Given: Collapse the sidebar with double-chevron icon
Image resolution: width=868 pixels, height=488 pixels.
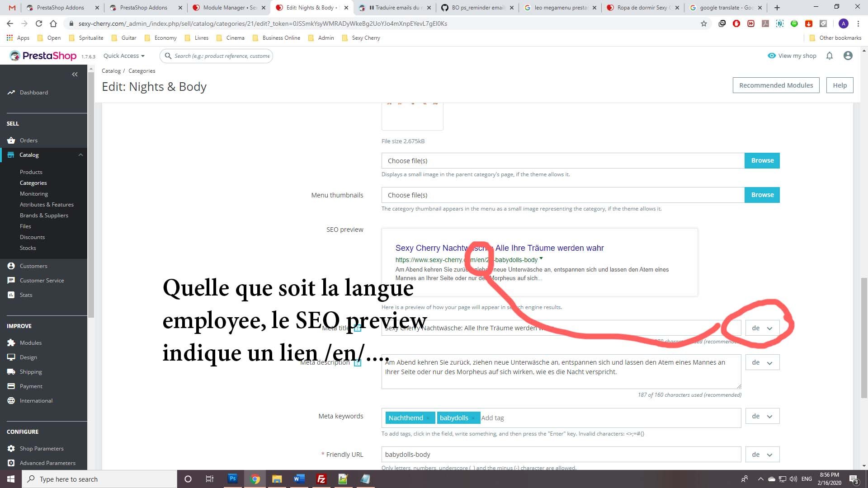Looking at the screenshot, I should 75,74.
